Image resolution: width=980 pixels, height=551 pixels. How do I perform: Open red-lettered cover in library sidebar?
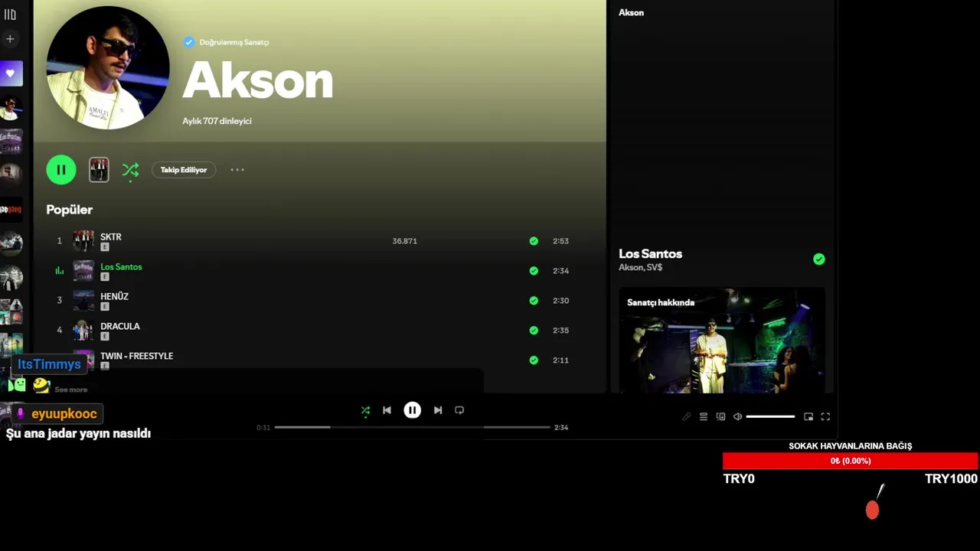(x=11, y=210)
